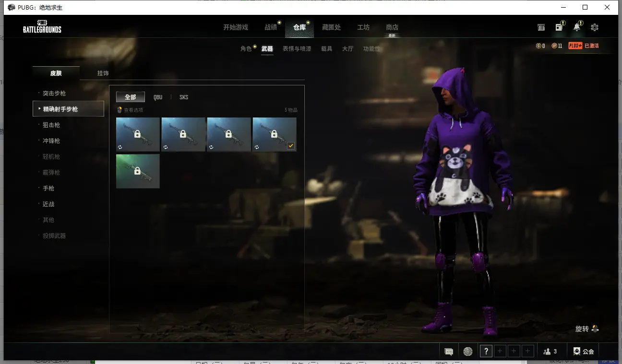The width and height of the screenshot is (622, 364).
Task: Open the news window icon with alert badge
Action: click(x=559, y=27)
